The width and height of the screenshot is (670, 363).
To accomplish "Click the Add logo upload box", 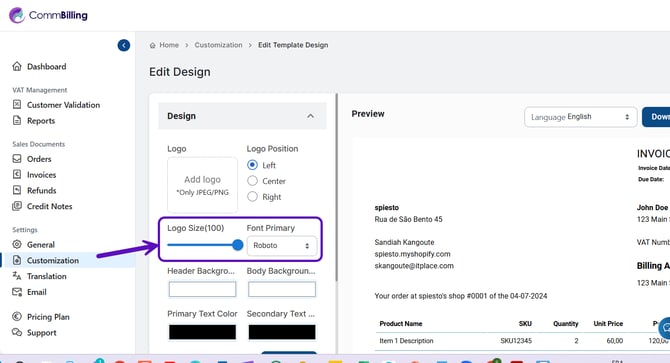I will point(202,185).
